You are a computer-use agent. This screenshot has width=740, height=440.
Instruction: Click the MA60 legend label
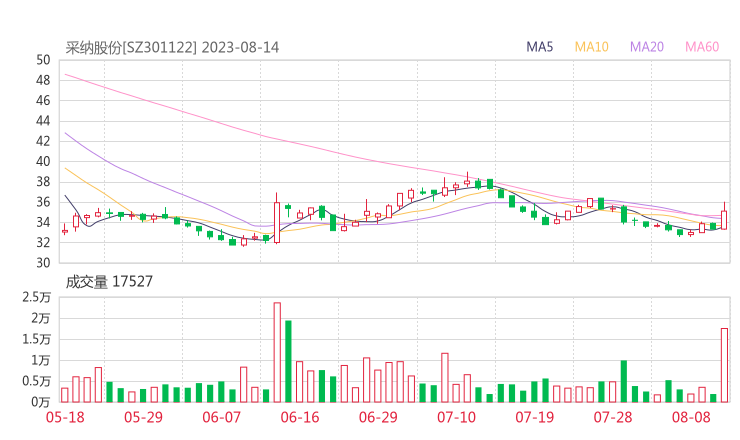click(x=702, y=47)
